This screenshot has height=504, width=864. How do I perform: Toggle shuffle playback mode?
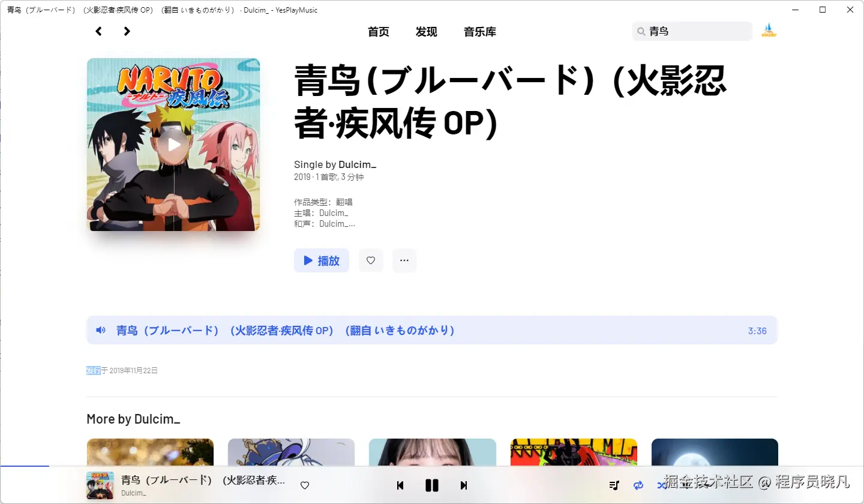661,485
